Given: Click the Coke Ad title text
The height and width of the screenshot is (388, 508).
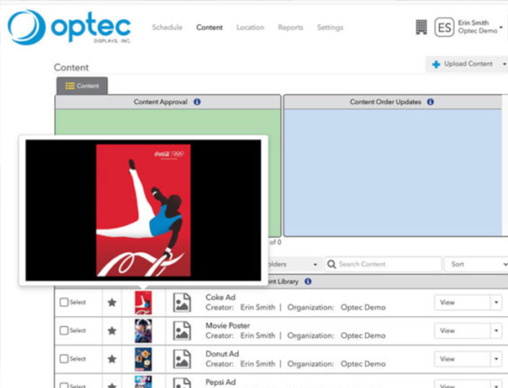Looking at the screenshot, I should click(x=220, y=297).
